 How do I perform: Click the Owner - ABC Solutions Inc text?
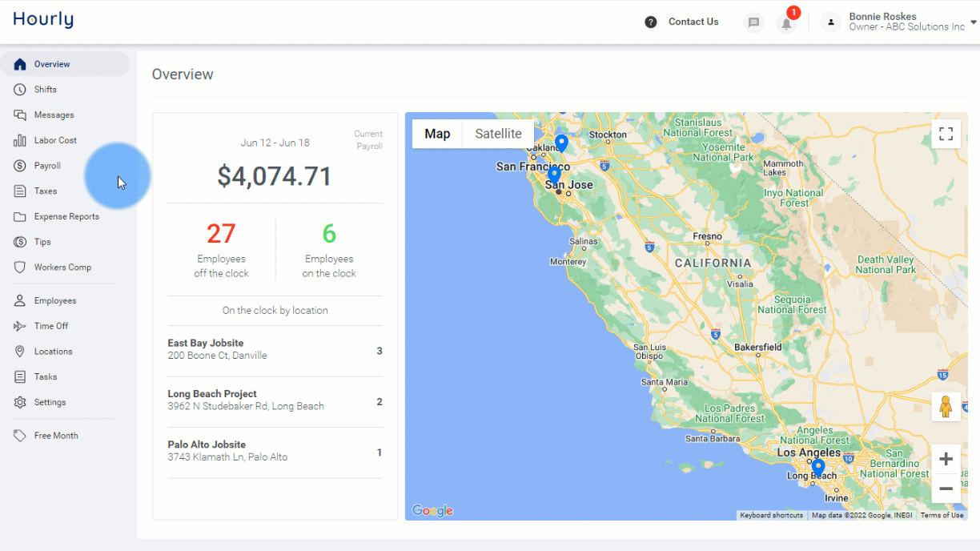(x=906, y=27)
